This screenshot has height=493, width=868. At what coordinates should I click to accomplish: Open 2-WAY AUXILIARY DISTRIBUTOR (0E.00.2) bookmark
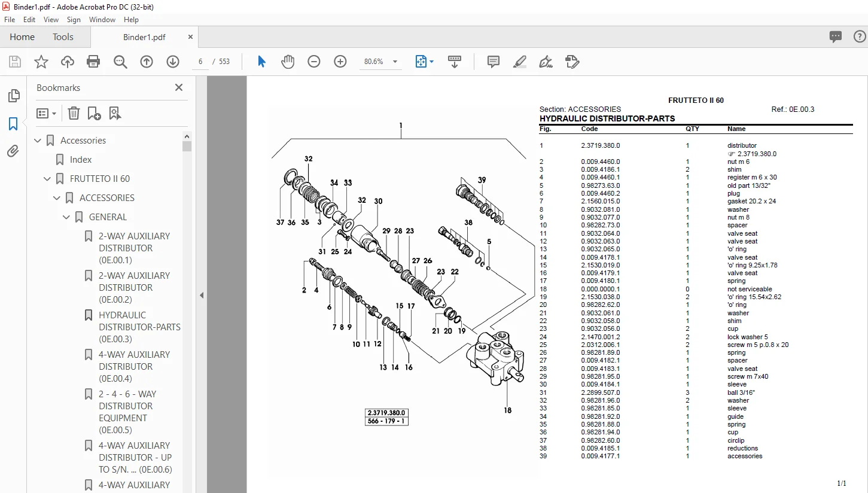click(135, 288)
